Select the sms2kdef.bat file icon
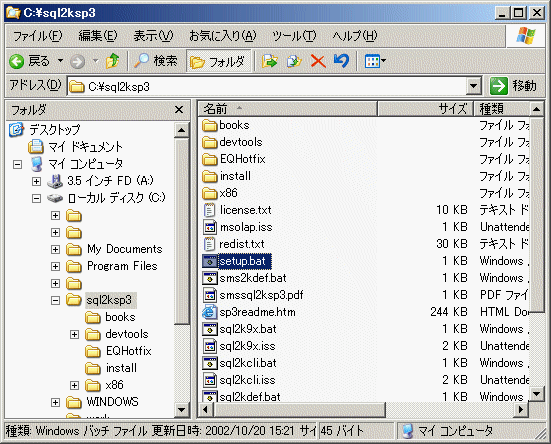Image resolution: width=551 pixels, height=444 pixels. 210,278
